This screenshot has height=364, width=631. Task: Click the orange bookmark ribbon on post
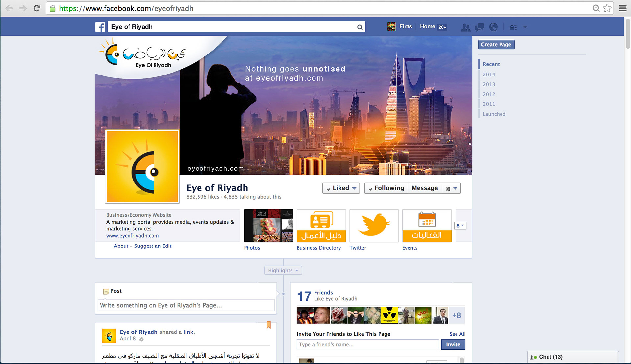pyautogui.click(x=269, y=325)
